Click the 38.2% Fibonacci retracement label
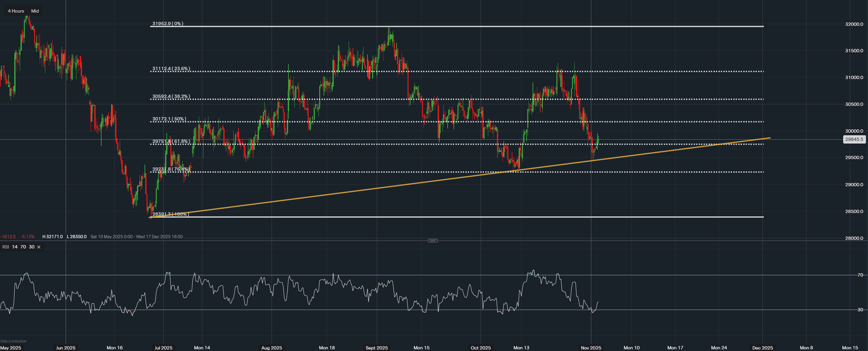868x351 pixels. [171, 96]
